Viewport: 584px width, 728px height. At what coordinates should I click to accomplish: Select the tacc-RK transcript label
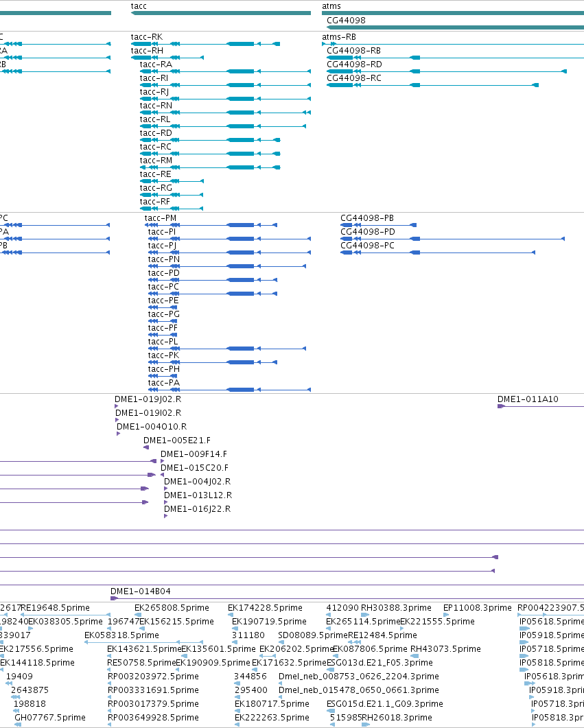point(147,36)
